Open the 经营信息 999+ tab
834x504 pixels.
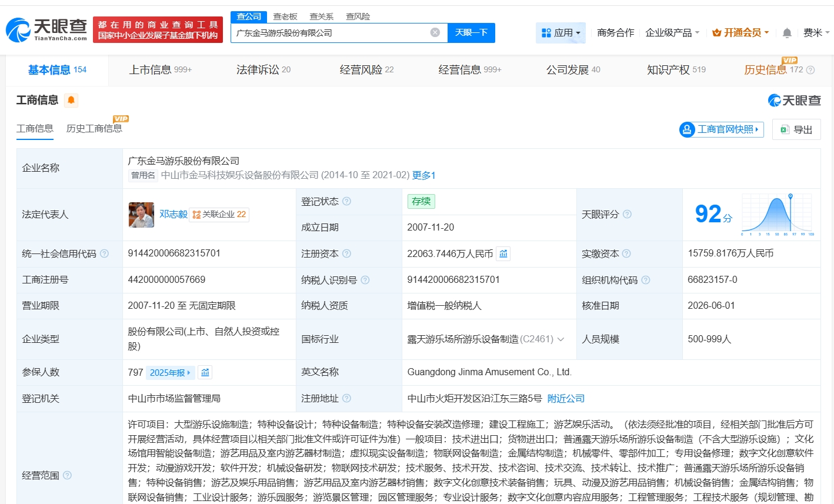[470, 70]
